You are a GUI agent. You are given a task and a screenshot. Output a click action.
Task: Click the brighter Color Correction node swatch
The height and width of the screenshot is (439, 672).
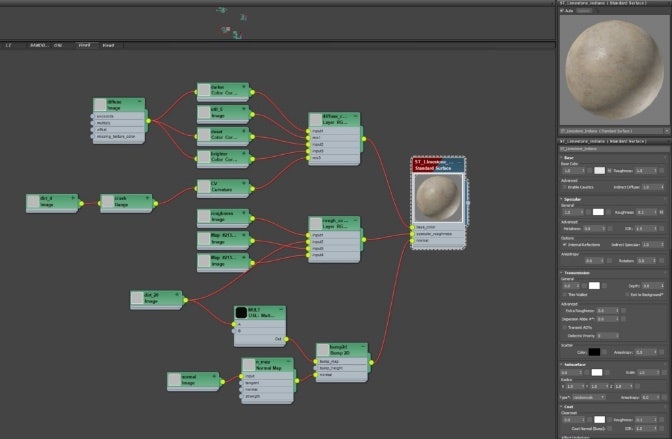[x=204, y=157]
